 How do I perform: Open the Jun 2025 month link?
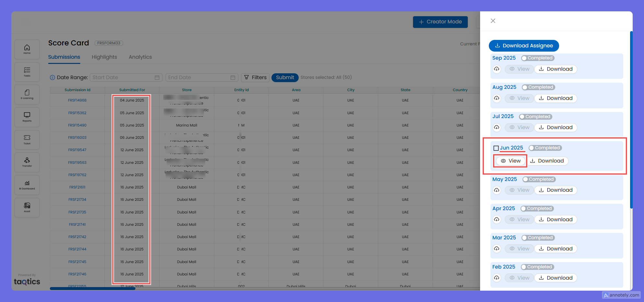[x=511, y=148]
